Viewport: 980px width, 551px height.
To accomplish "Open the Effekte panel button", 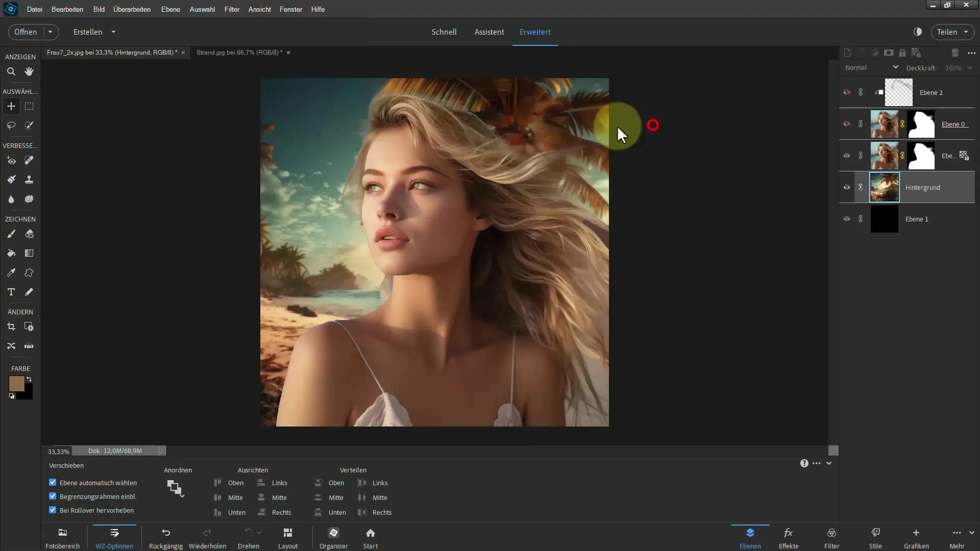I will [789, 538].
